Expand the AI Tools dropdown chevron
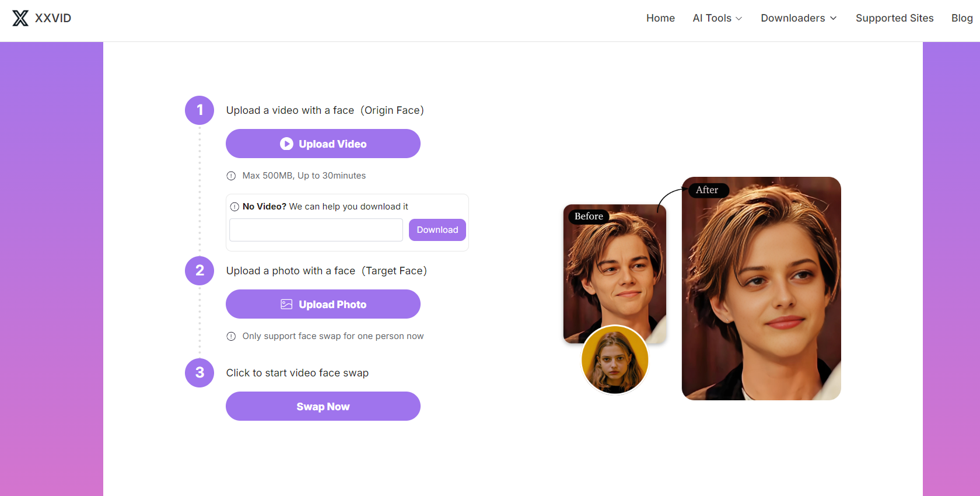 coord(739,19)
